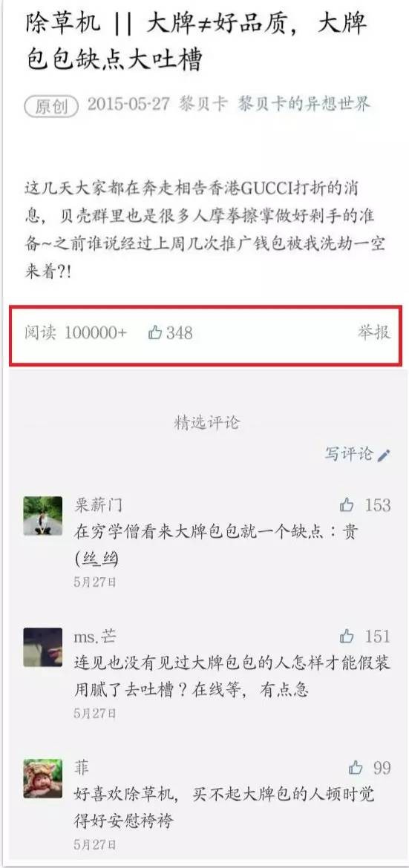The width and height of the screenshot is (409, 868).
Task: Open 栗薪门's profile avatar
Action: coord(42,516)
